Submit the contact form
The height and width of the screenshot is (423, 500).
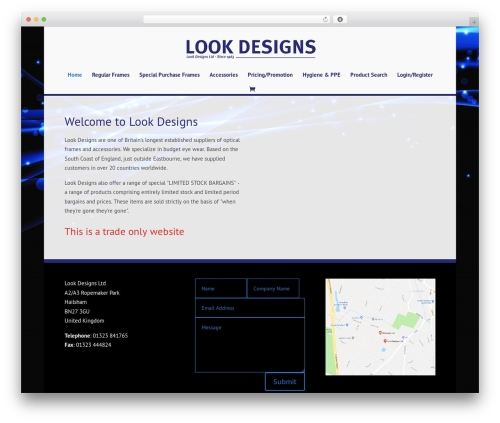285,382
